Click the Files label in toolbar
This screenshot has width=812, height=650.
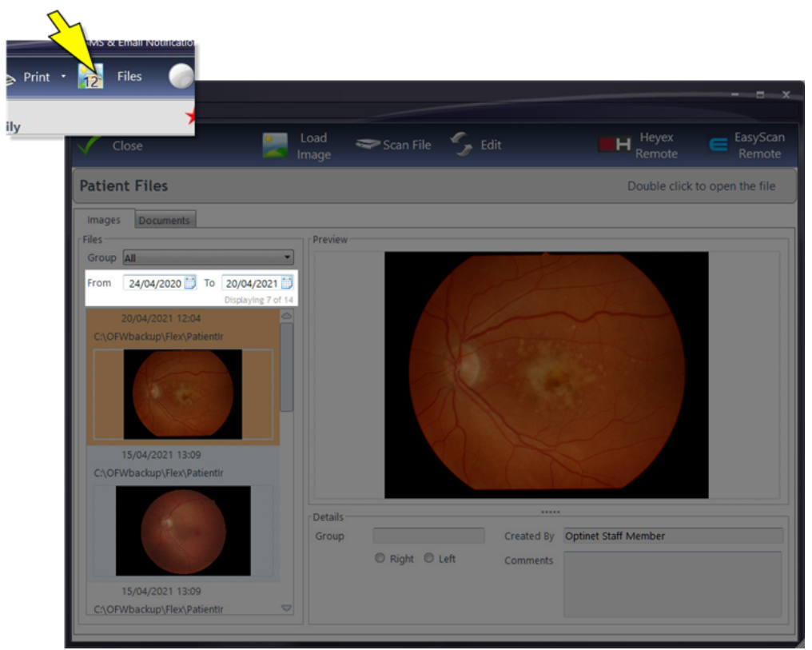[129, 77]
